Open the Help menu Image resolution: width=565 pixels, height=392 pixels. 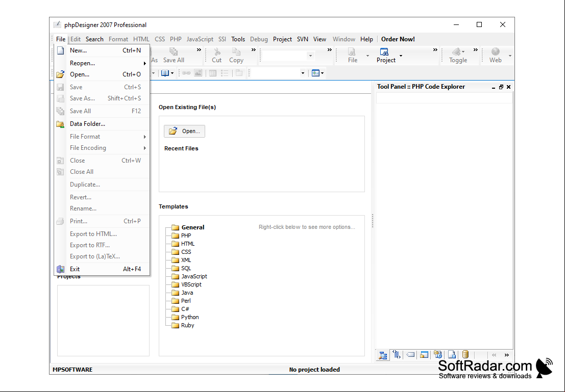tap(366, 39)
